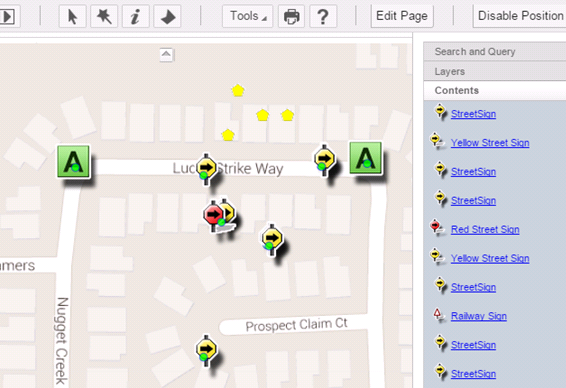This screenshot has width=566, height=388.
Task: Open the last StreetSign link in Contents
Action: coord(473,374)
